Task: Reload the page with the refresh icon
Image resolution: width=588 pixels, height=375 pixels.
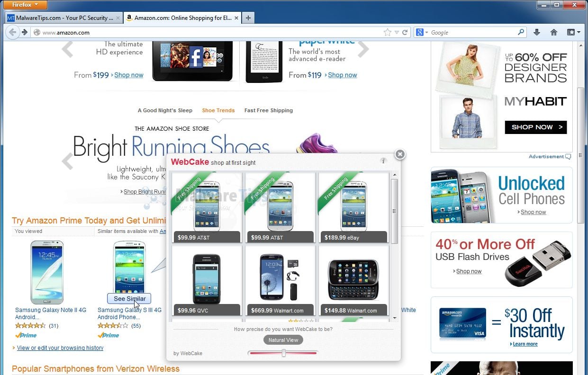Action: [405, 33]
